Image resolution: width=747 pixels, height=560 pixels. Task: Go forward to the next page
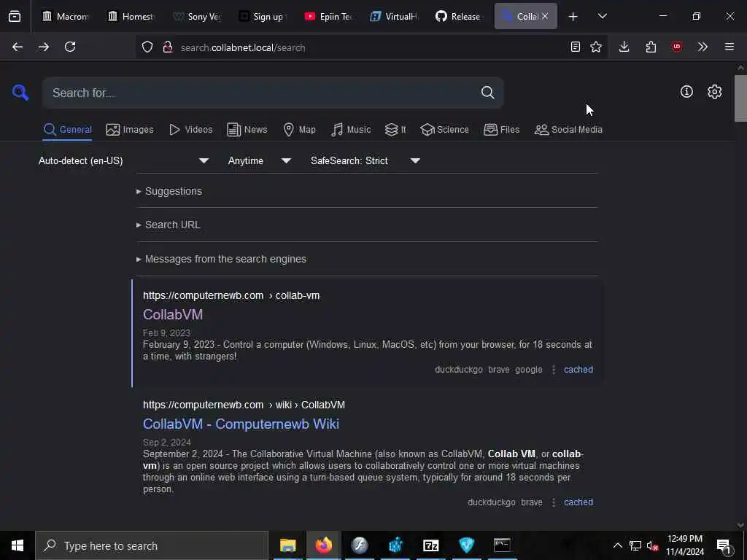click(43, 47)
